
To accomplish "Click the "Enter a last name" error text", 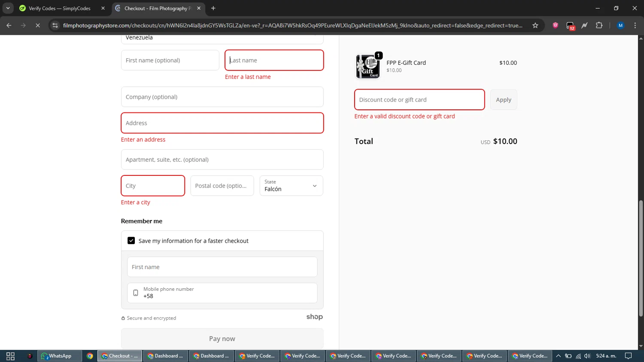I will tap(248, 77).
